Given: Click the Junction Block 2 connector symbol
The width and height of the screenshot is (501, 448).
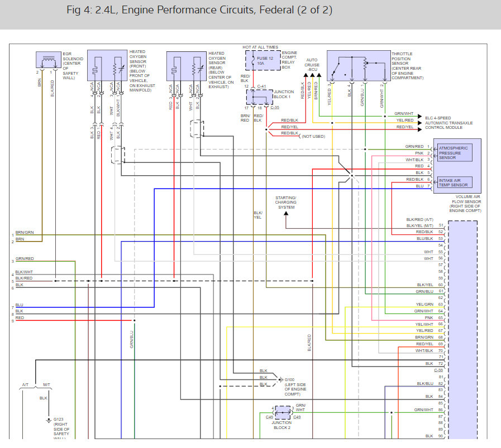Looking at the screenshot, I should coord(283,413).
